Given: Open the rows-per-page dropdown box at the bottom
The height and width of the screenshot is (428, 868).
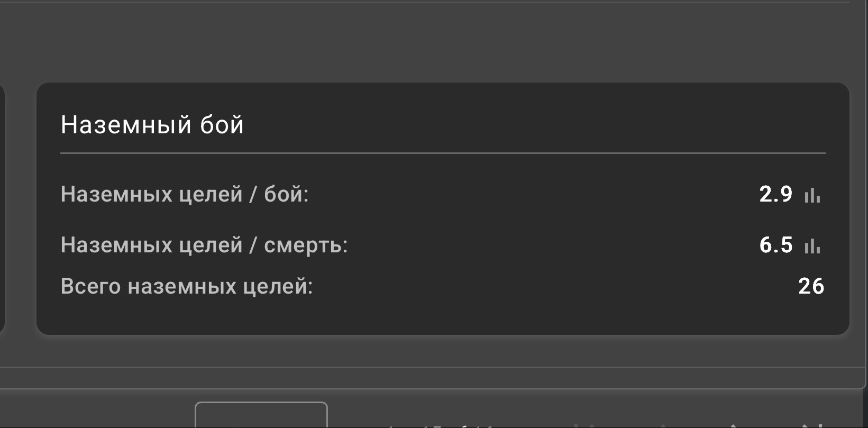Looking at the screenshot, I should pyautogui.click(x=261, y=416).
